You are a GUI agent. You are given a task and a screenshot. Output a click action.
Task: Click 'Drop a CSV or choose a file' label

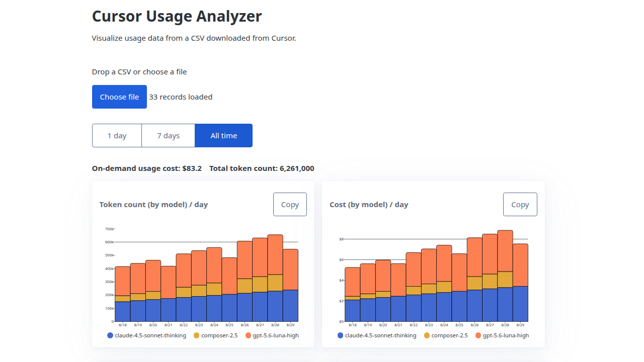pos(139,72)
